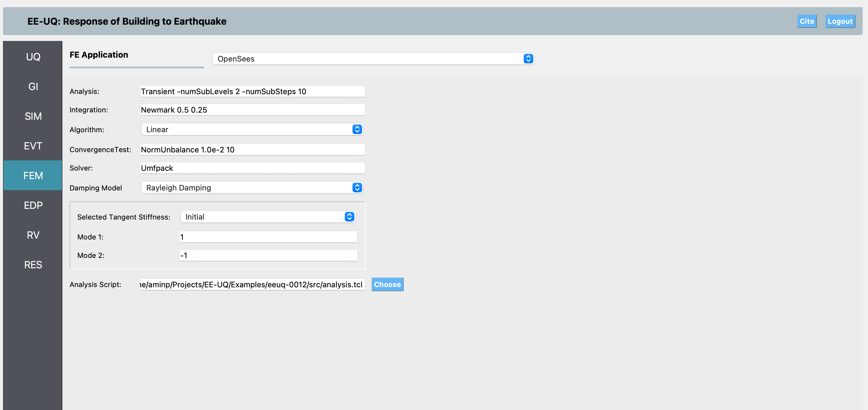Click into the Analysis text field
The width and height of the screenshot is (868, 410).
click(x=252, y=91)
